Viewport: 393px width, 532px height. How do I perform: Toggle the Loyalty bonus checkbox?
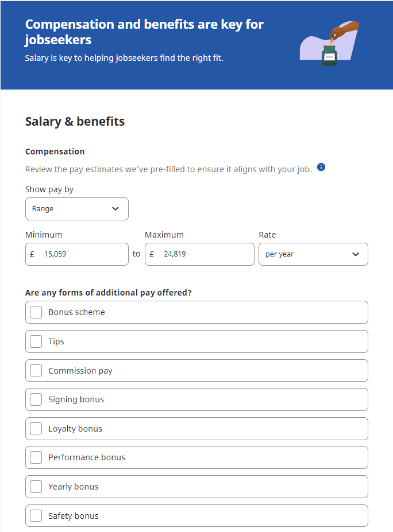36,429
